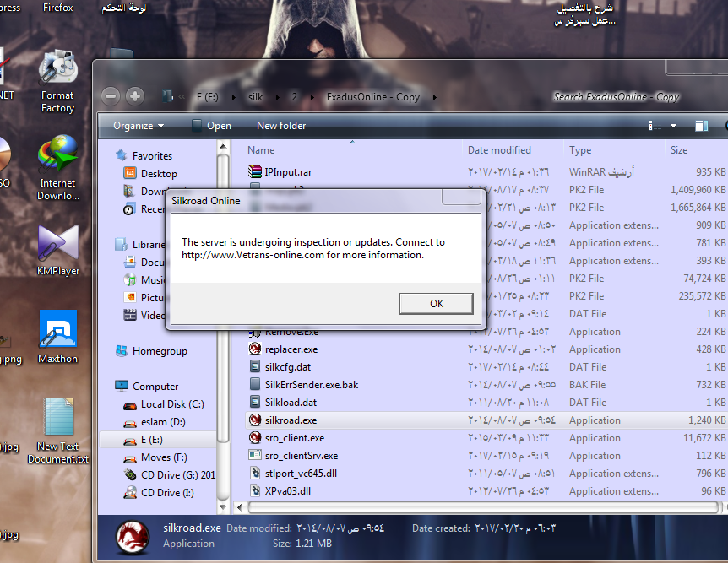Click the folder 2 breadcrumb segment
The width and height of the screenshot is (728, 563).
[295, 97]
